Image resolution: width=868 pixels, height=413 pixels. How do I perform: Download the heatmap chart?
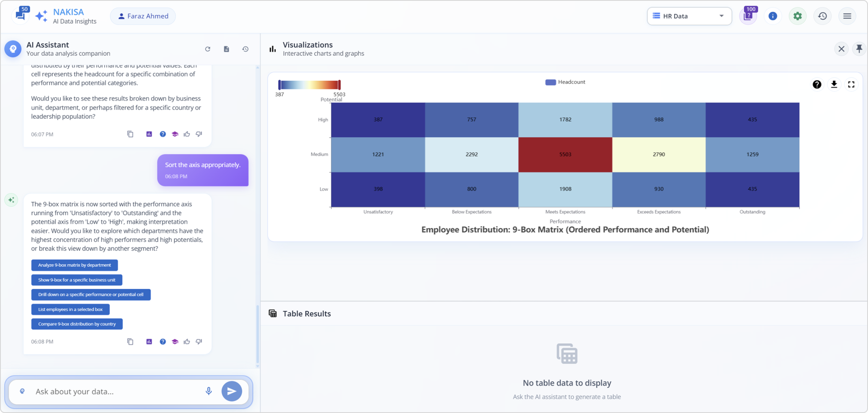tap(834, 84)
